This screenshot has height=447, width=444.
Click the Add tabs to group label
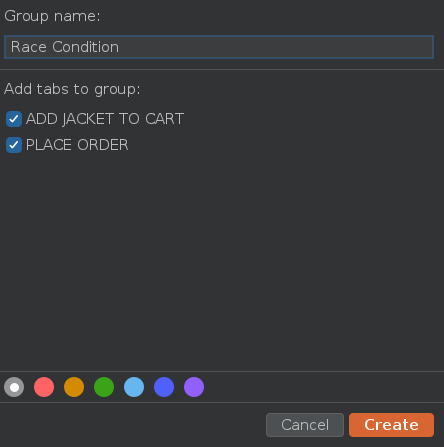[72, 89]
